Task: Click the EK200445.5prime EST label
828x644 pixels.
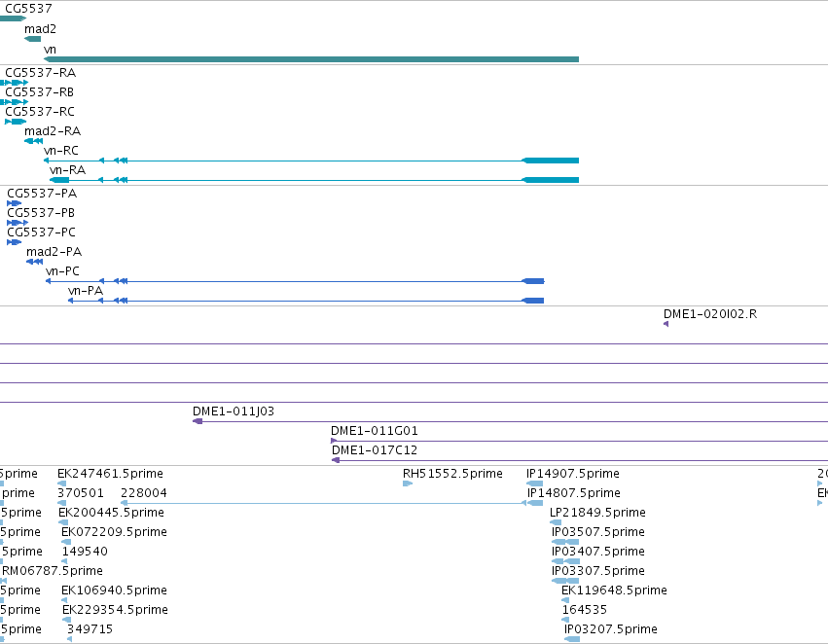Action: pyautogui.click(x=112, y=513)
